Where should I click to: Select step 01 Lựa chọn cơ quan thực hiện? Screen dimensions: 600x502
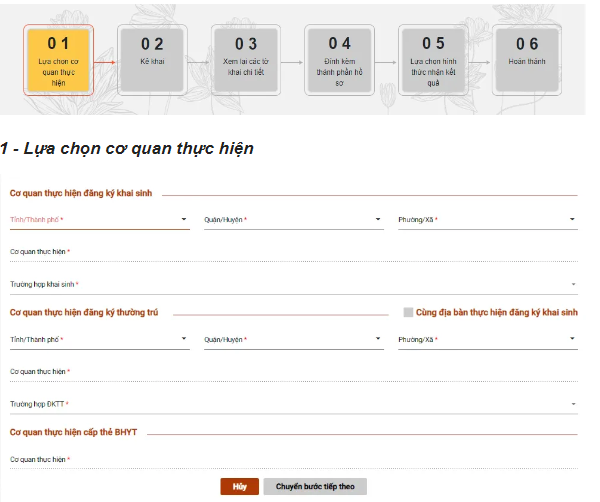pyautogui.click(x=58, y=60)
